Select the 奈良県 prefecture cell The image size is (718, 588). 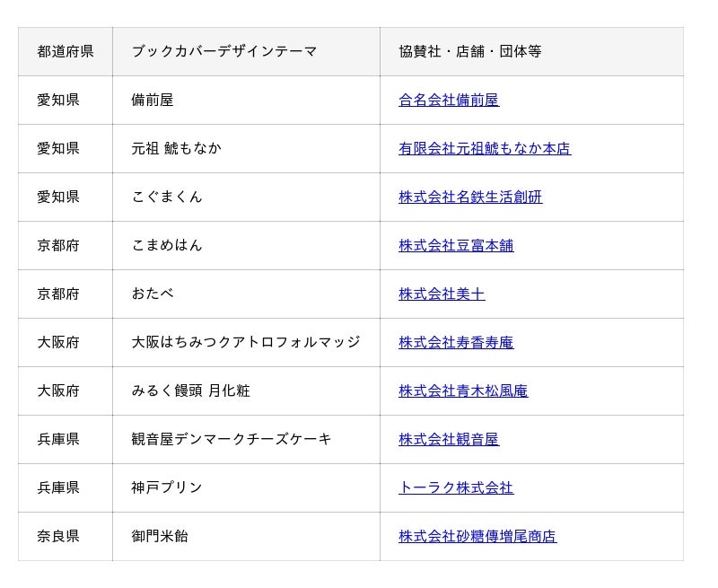(66, 536)
